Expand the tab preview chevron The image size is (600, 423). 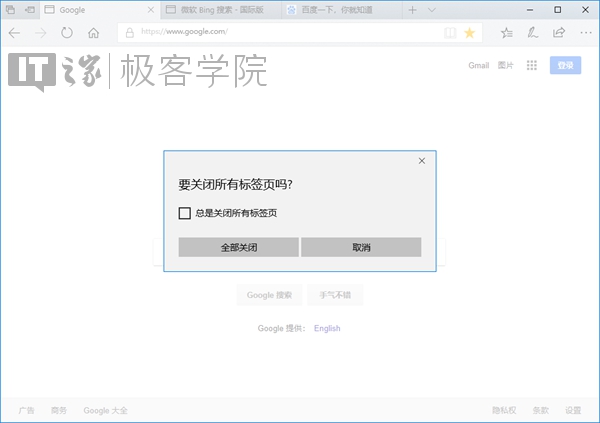[x=432, y=10]
